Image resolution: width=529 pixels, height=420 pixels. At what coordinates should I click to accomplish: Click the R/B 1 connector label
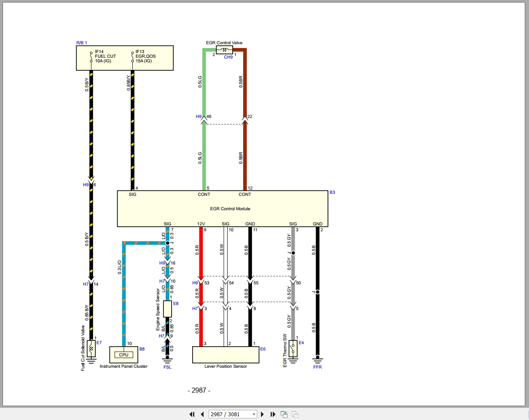point(82,43)
